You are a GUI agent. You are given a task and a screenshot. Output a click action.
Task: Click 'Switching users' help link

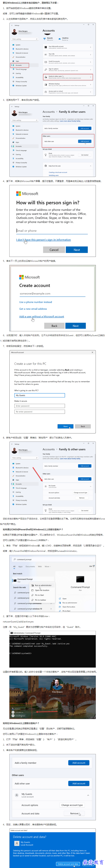pyautogui.click(x=53, y=175)
